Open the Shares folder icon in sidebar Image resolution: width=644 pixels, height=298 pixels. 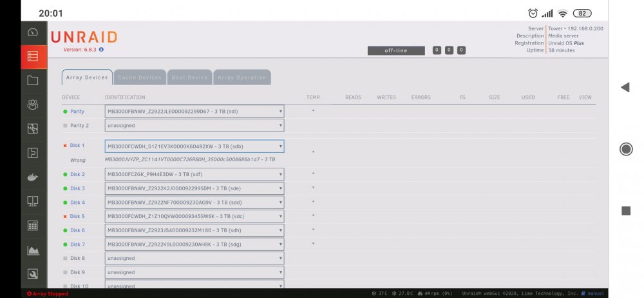tap(33, 80)
